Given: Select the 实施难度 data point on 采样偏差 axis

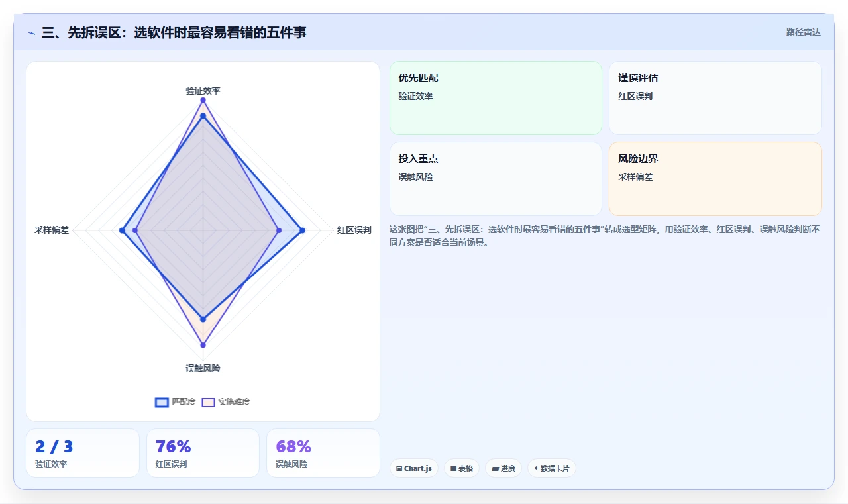Looking at the screenshot, I should [135, 230].
